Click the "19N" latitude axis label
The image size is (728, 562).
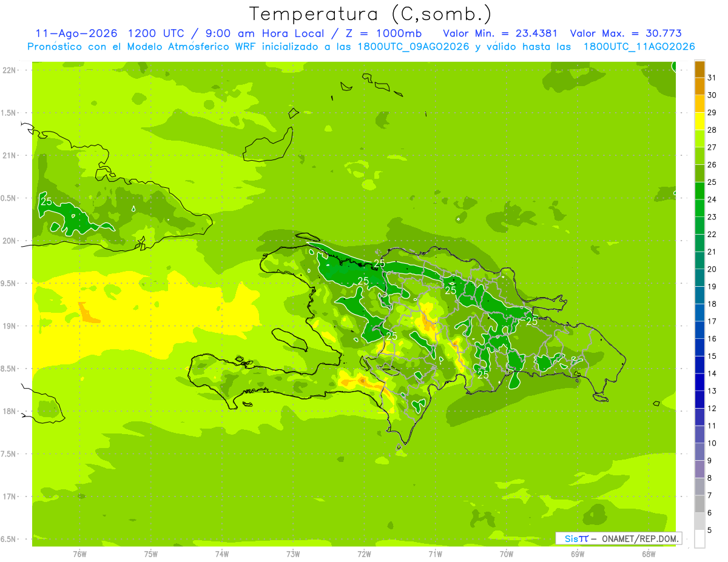[x=10, y=326]
